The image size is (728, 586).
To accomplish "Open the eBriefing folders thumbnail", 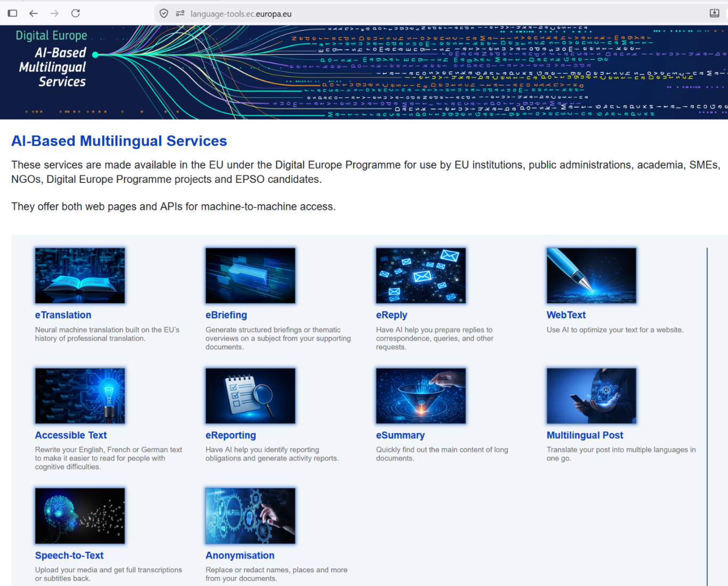I will point(250,276).
